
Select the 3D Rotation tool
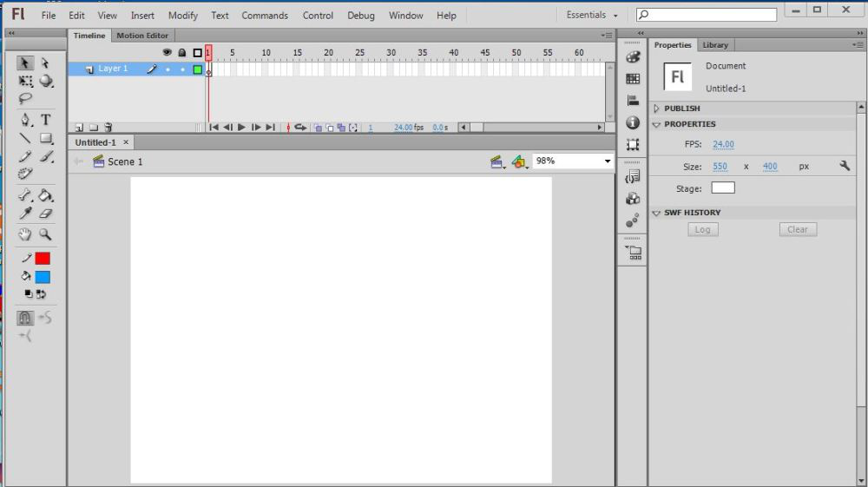point(46,81)
